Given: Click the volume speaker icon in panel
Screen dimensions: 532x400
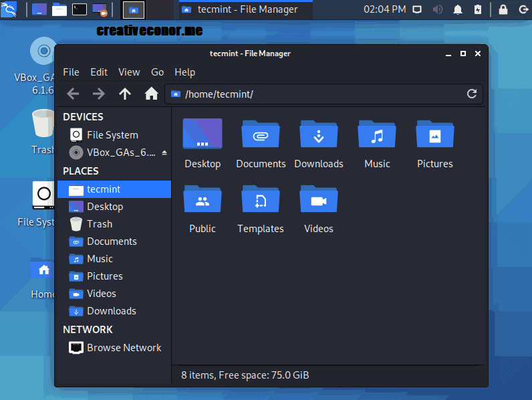Looking at the screenshot, I should (438, 9).
